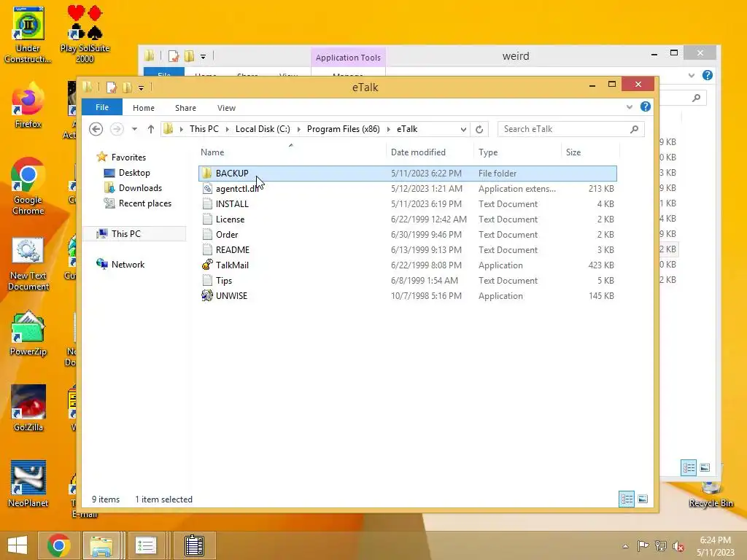The width and height of the screenshot is (747, 560).
Task: Open the Windows Start button
Action: pos(18,545)
